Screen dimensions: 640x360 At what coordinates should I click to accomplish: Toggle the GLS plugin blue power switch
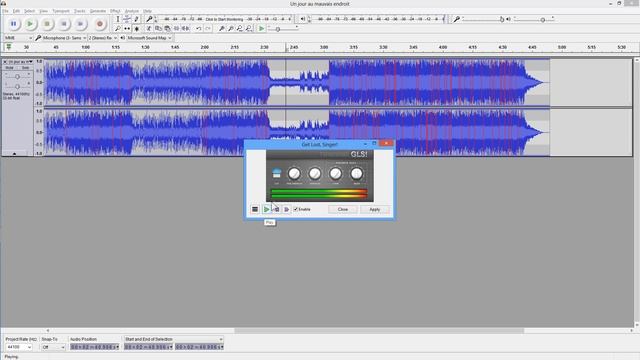tap(276, 173)
